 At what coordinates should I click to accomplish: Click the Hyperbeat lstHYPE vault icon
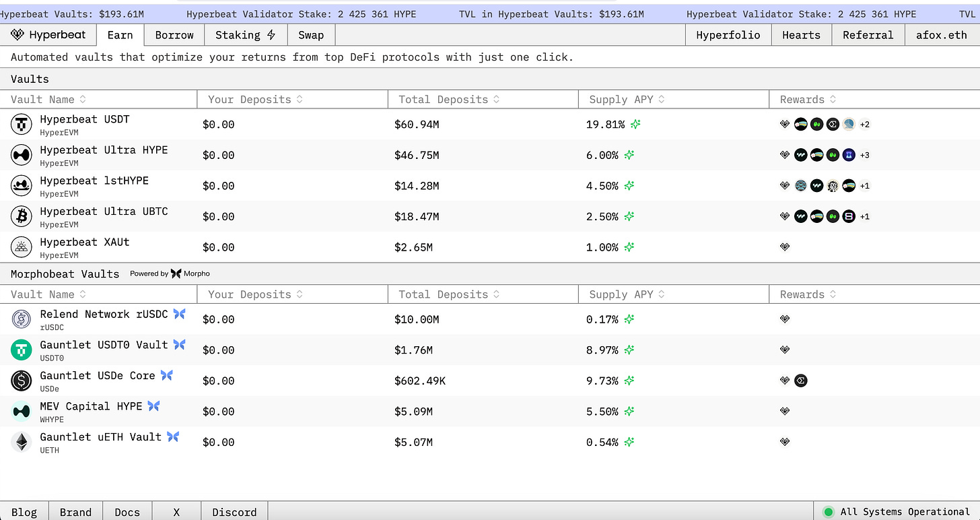(22, 186)
